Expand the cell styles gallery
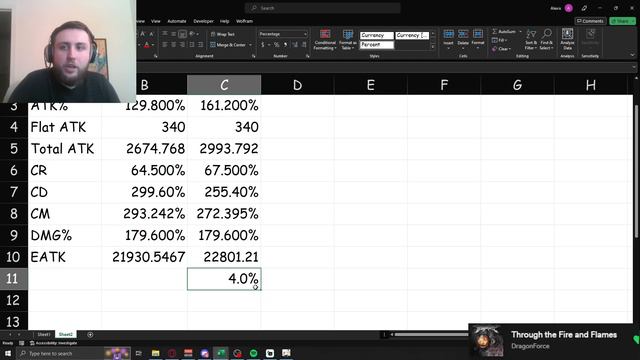This screenshot has width=640, height=360. point(433,47)
